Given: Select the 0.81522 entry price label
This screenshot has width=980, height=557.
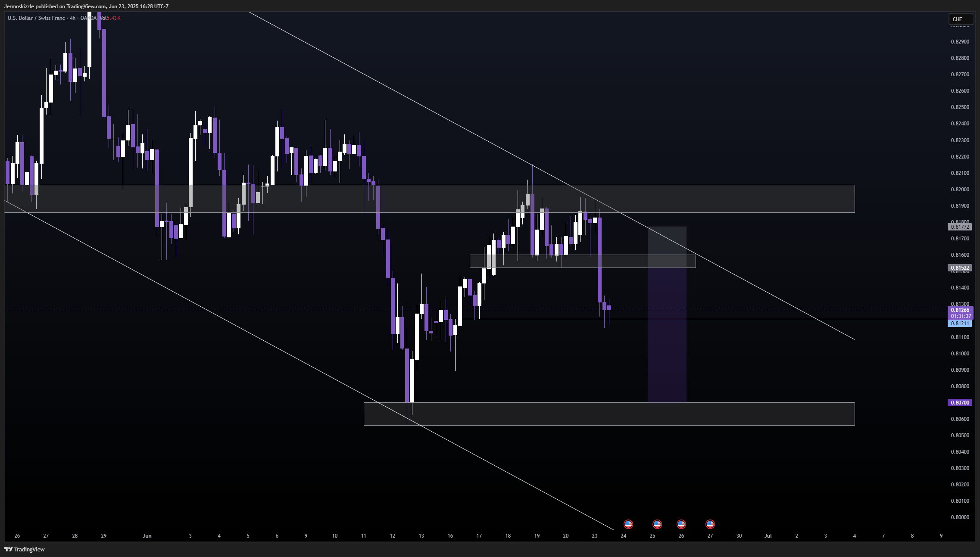Looking at the screenshot, I should pyautogui.click(x=960, y=268).
